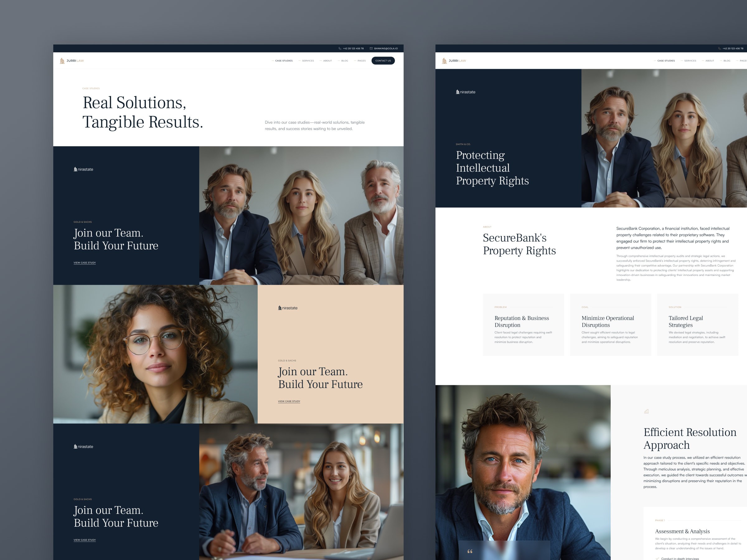The image size is (747, 560).
Task: Open the Blog link in the right page navigation
Action: click(x=727, y=61)
